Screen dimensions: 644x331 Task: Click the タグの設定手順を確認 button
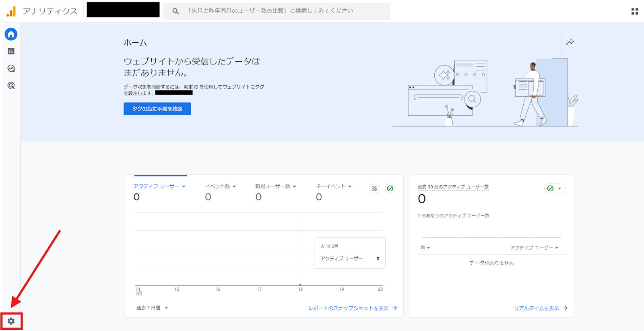[x=157, y=109]
